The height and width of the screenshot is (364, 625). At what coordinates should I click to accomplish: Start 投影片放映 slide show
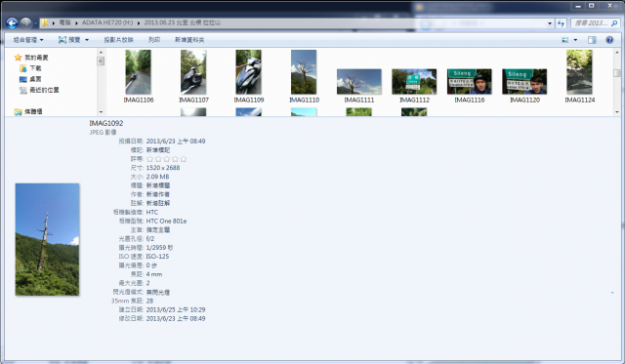(118, 40)
